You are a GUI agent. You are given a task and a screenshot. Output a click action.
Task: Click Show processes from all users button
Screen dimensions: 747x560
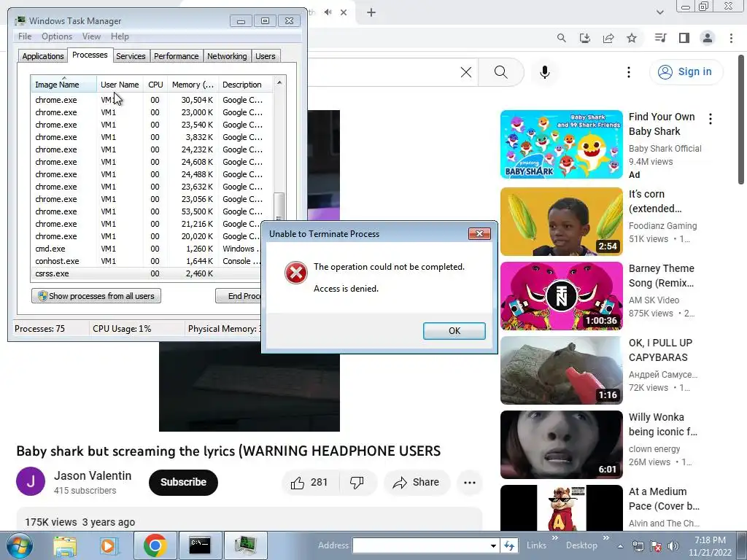96,296
